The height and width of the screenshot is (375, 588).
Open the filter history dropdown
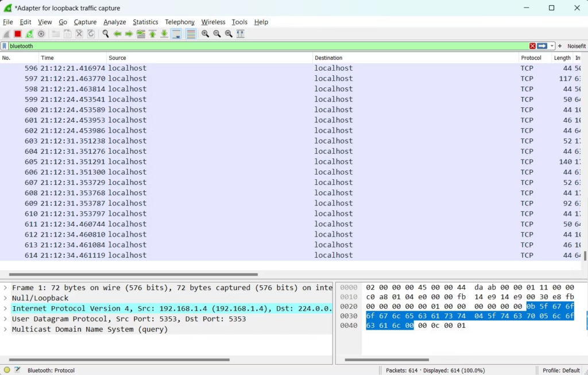click(552, 46)
